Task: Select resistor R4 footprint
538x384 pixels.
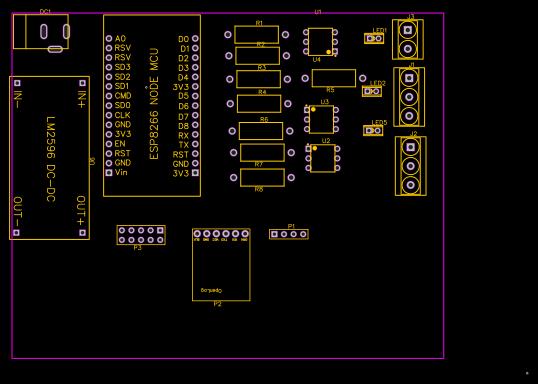Action: point(259,104)
